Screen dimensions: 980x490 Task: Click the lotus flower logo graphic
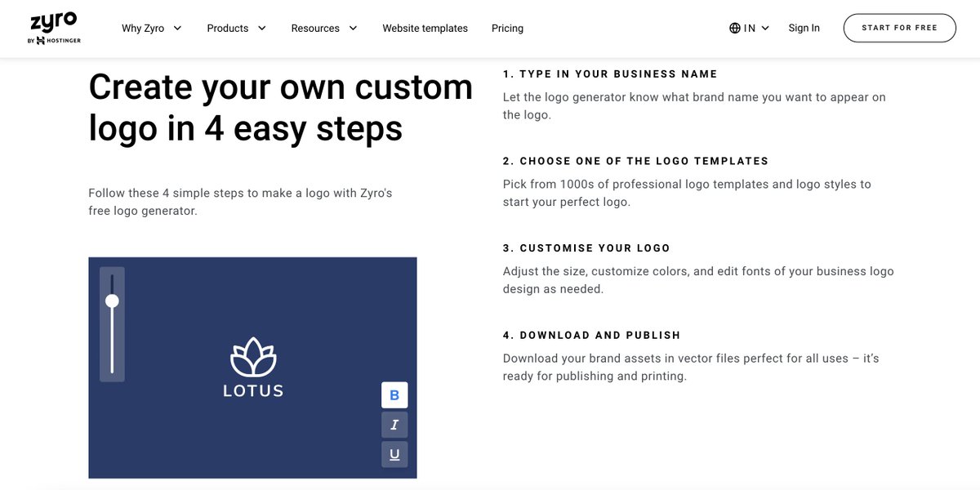tap(253, 357)
